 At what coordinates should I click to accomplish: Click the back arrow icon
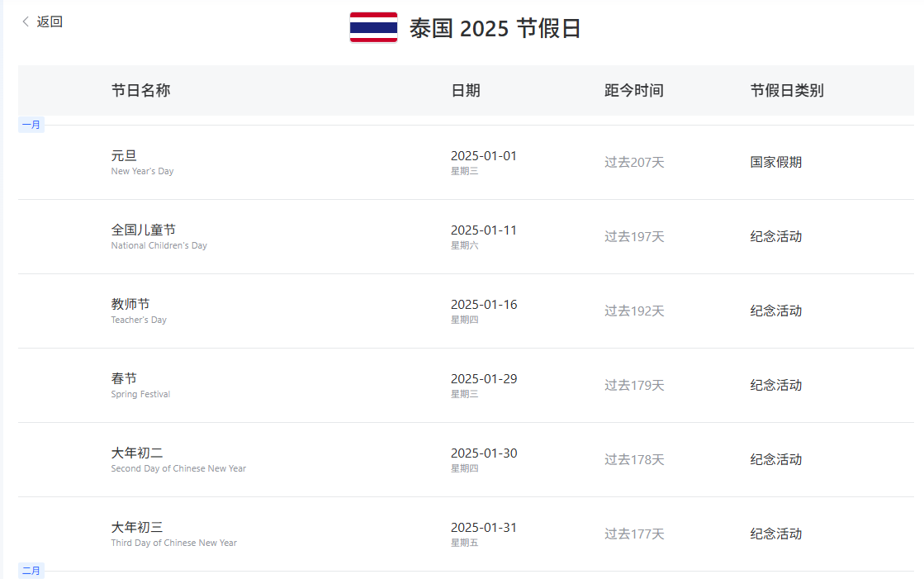(x=26, y=21)
